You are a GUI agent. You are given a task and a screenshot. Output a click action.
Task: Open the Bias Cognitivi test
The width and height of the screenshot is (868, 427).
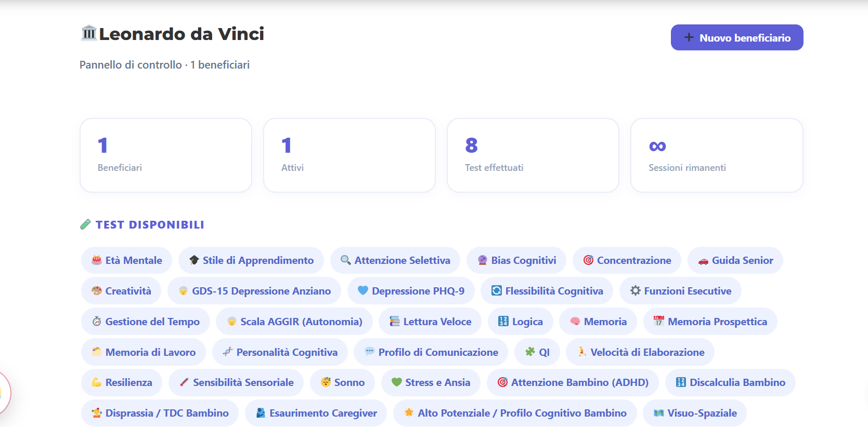(516, 260)
